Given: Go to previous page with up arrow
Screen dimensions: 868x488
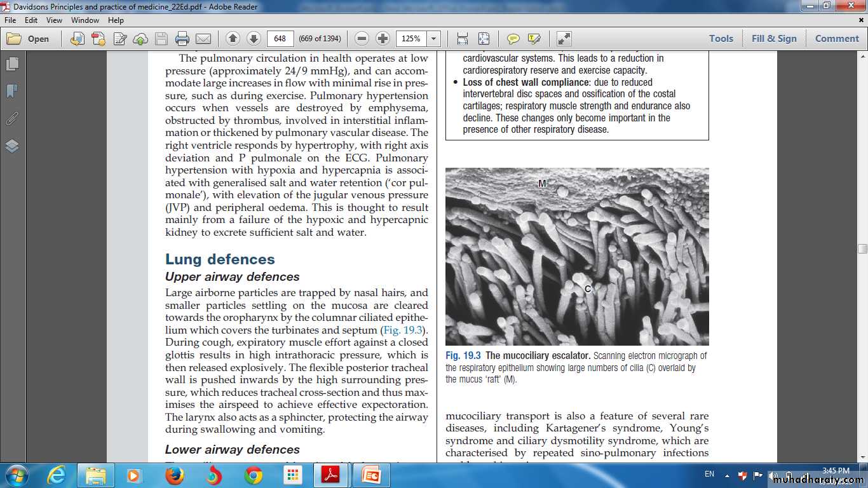Looking at the screenshot, I should coord(233,39).
